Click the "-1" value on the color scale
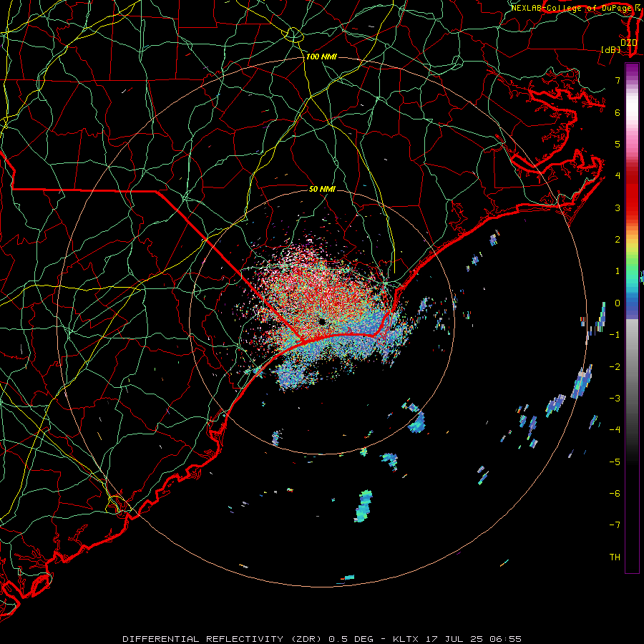The height and width of the screenshot is (644, 644). coord(615,335)
